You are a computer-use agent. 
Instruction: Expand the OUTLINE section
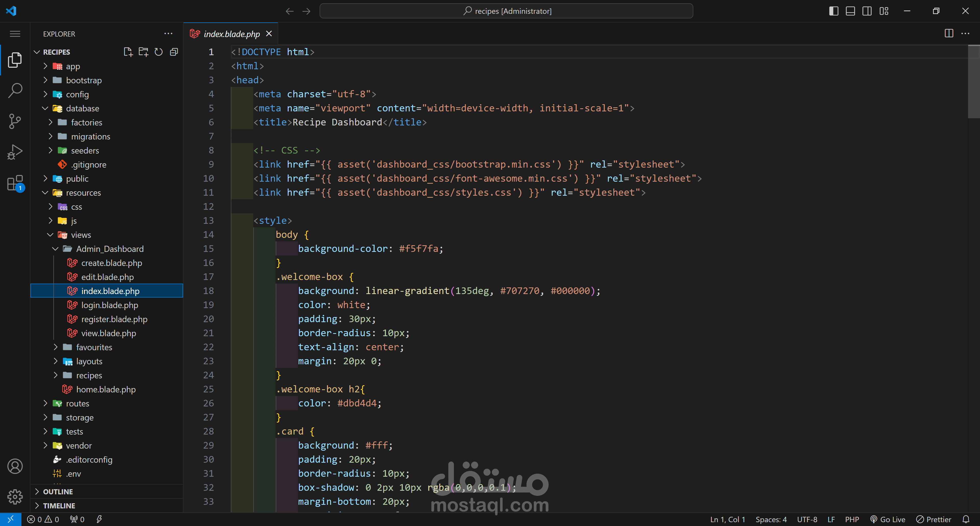point(57,491)
